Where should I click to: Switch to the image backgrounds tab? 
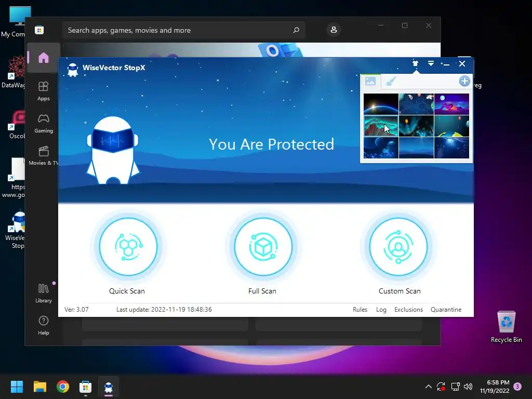370,81
